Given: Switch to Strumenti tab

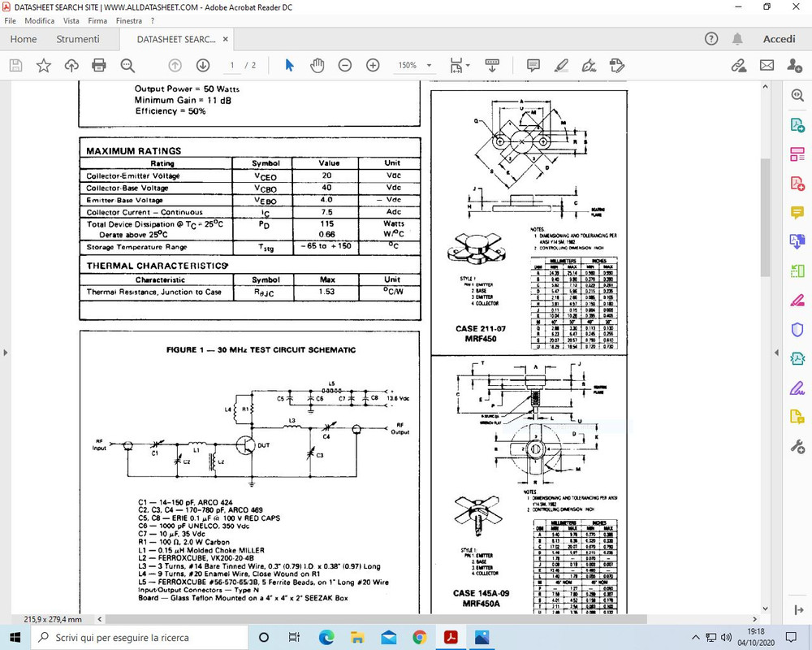Looking at the screenshot, I should (78, 39).
